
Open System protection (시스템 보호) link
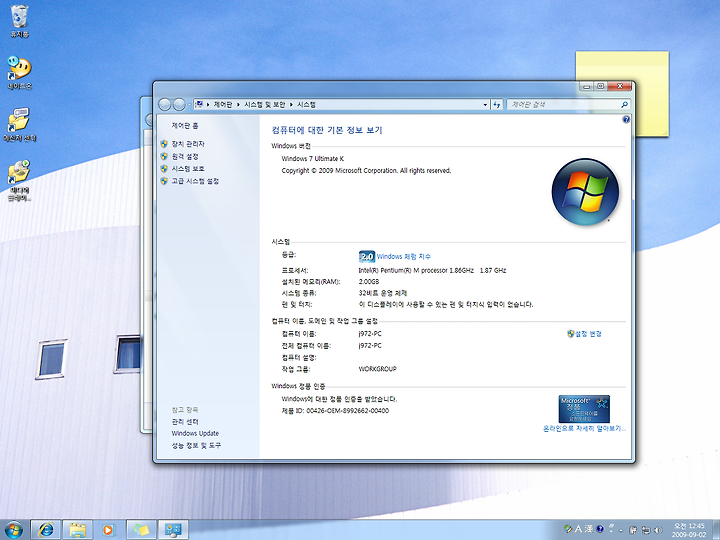click(188, 169)
